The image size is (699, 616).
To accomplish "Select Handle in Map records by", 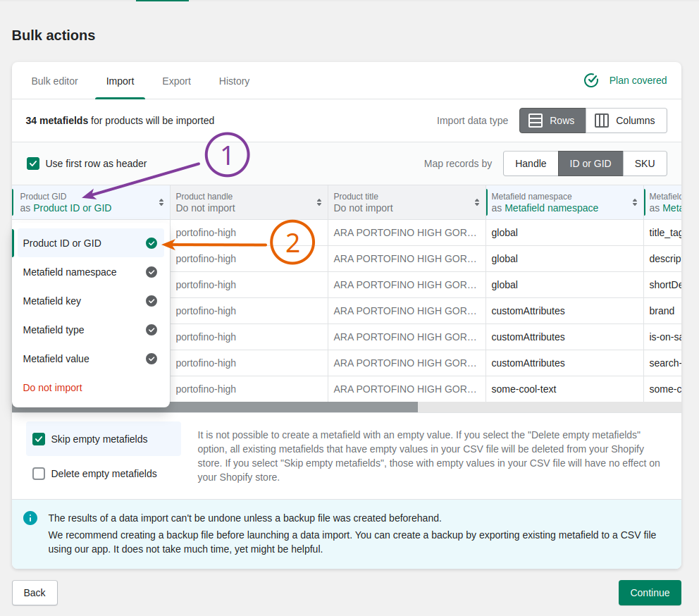I will coord(531,163).
